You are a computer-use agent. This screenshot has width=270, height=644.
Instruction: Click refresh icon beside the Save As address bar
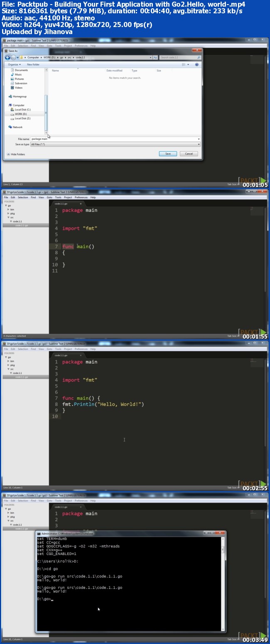tap(155, 57)
